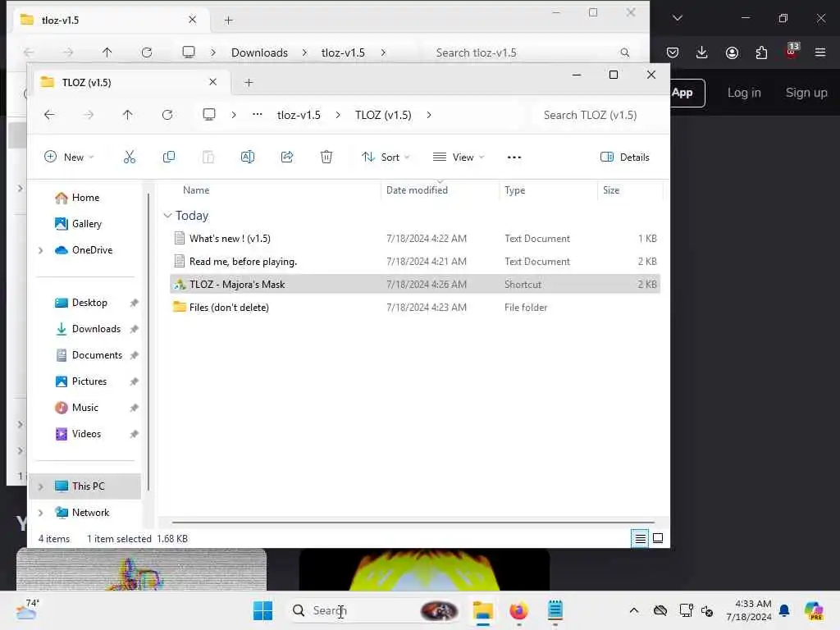Screen dimensions: 840x630
Task: Go up one folder level in TLOZ window
Action: (x=127, y=115)
